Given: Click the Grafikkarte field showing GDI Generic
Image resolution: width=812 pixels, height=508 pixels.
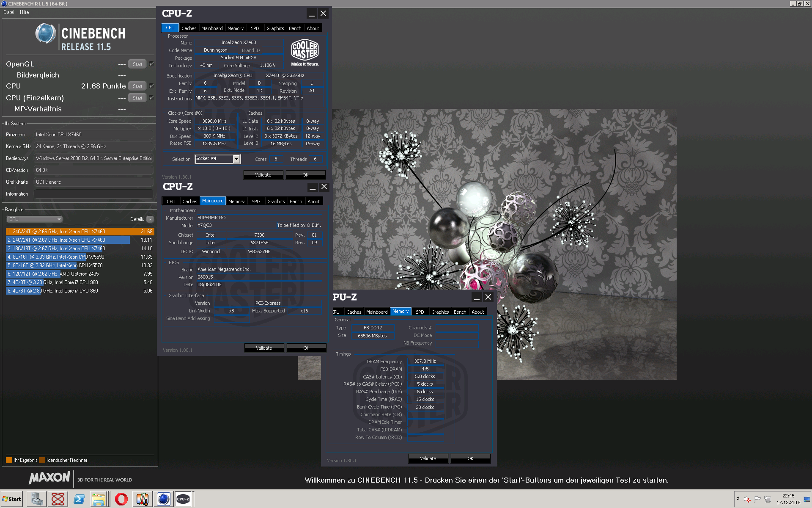Looking at the screenshot, I should 93,182.
